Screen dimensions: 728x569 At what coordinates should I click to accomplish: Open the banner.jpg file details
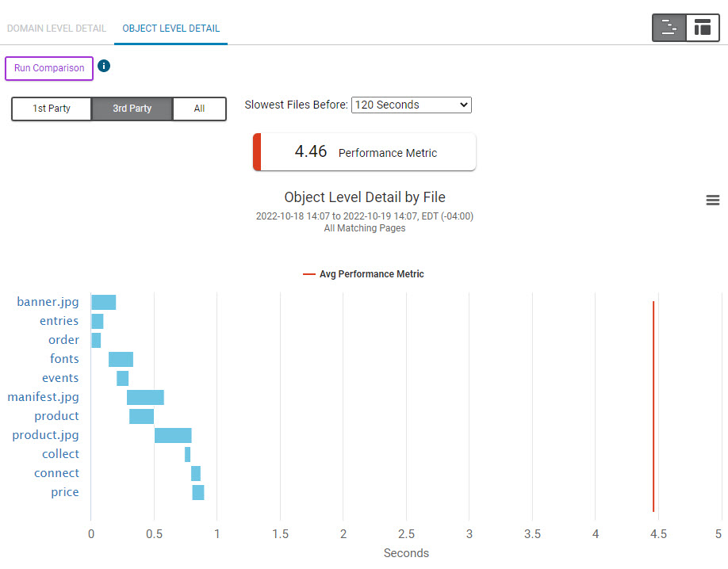coord(48,302)
